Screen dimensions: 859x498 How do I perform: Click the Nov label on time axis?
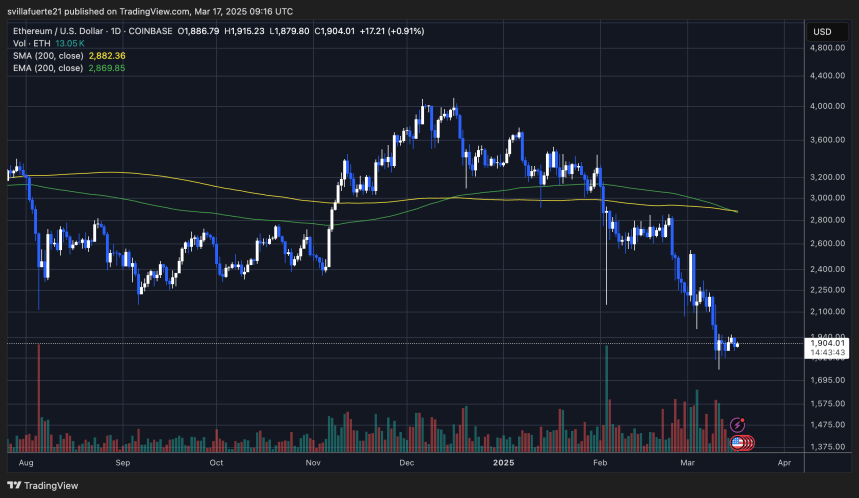(313, 462)
